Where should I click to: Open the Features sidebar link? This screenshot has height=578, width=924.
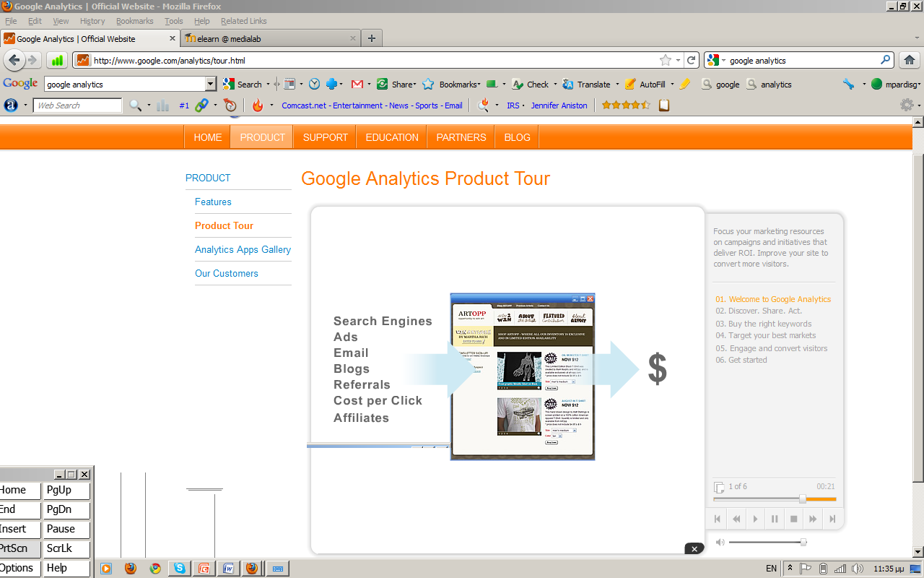coord(213,202)
